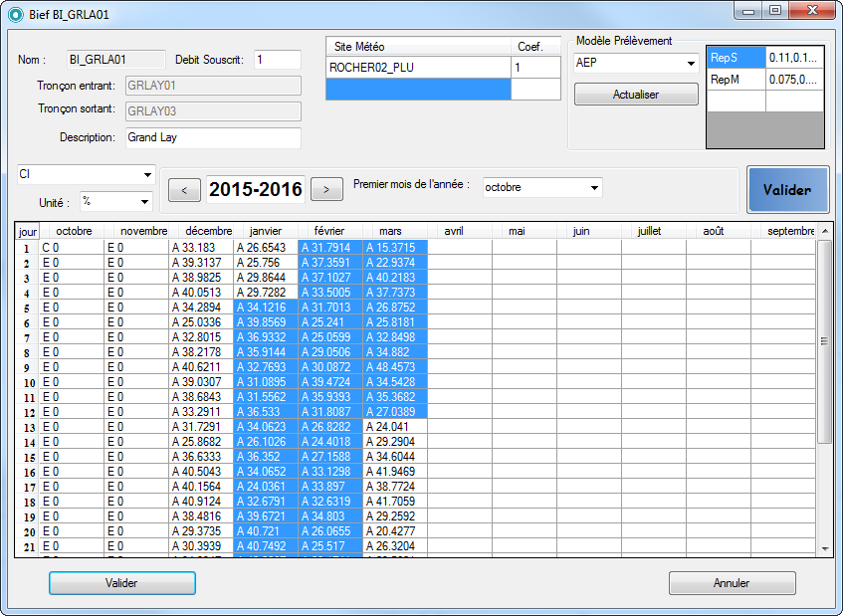Select the janvier cell A 34.1216
The height and width of the screenshot is (616, 843).
pos(266,308)
